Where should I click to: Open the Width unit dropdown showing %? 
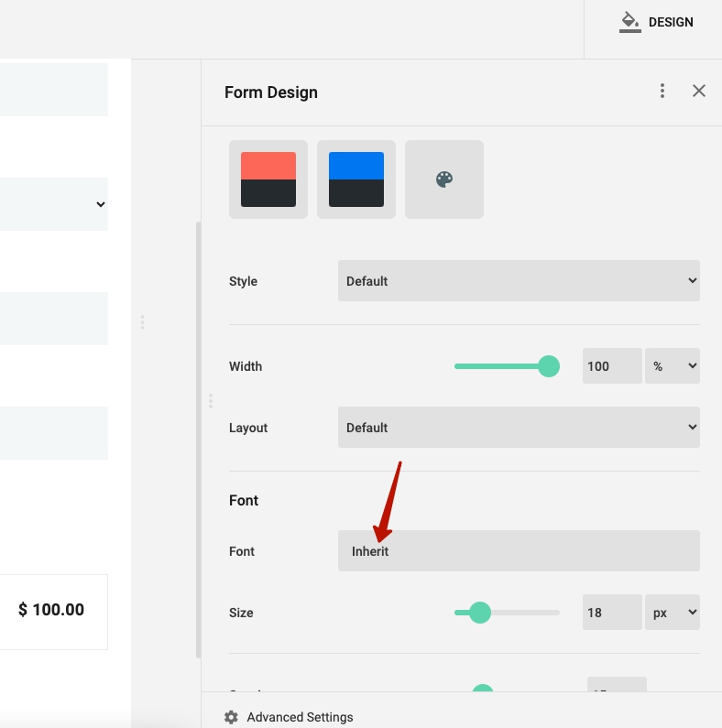[x=673, y=366]
